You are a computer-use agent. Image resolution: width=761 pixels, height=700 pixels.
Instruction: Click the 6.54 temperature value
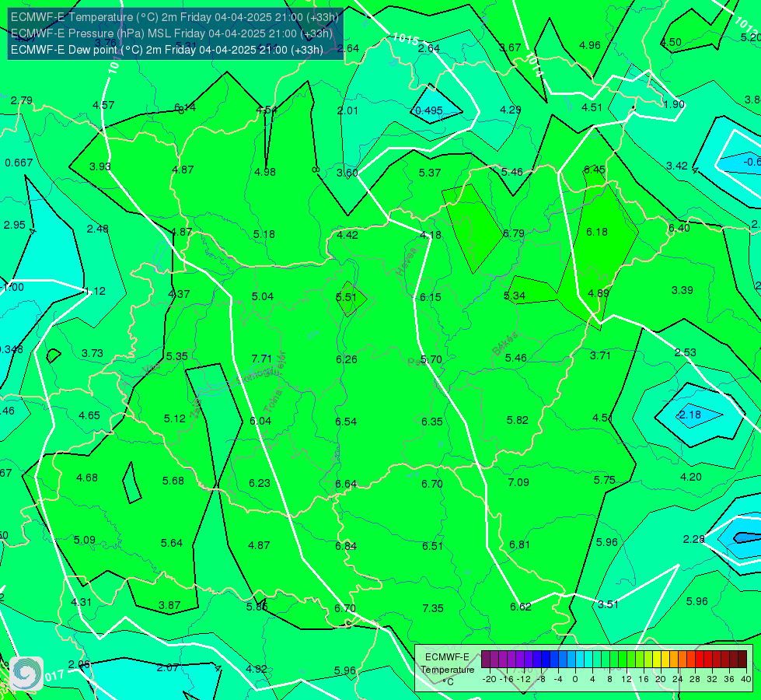tap(346, 422)
